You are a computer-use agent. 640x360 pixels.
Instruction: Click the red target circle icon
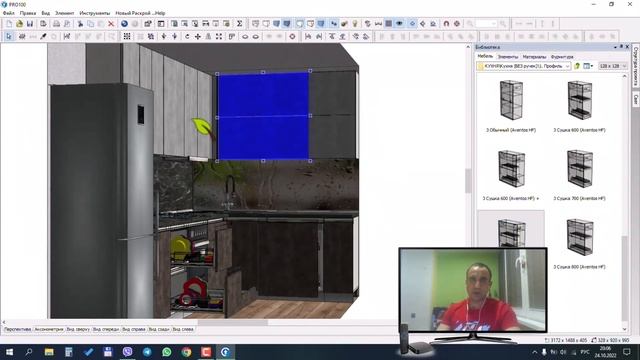292,36
